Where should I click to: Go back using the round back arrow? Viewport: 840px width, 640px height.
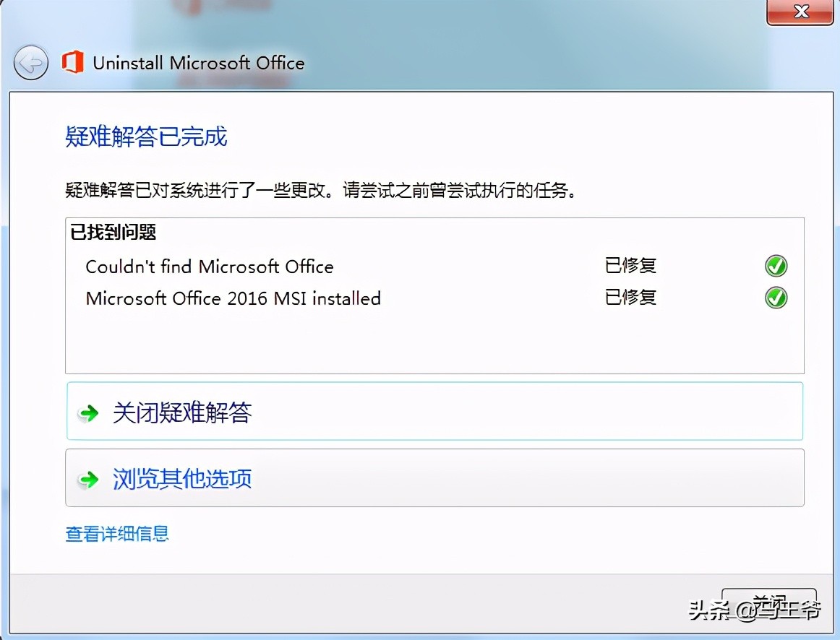(31, 63)
